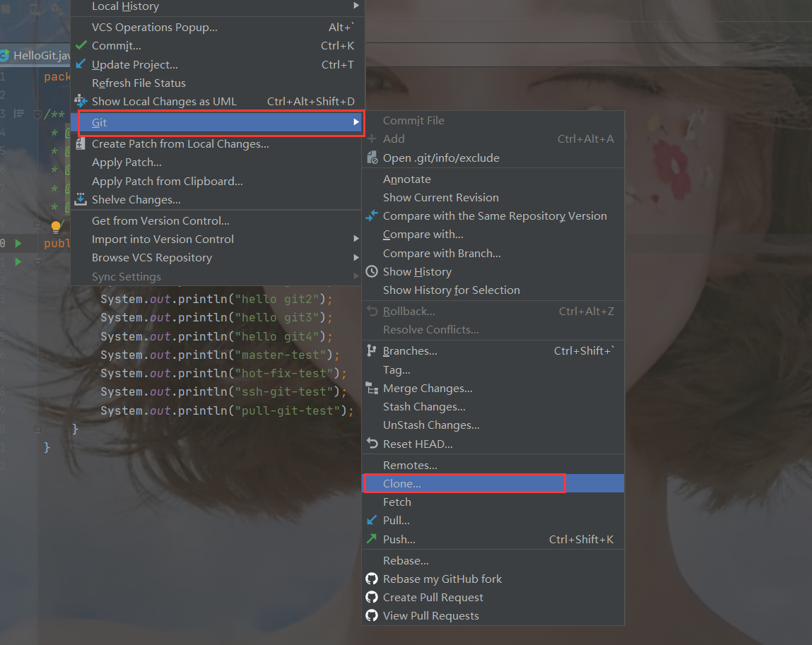This screenshot has width=812, height=645.
Task: Select Show History for Selection
Action: pos(493,290)
